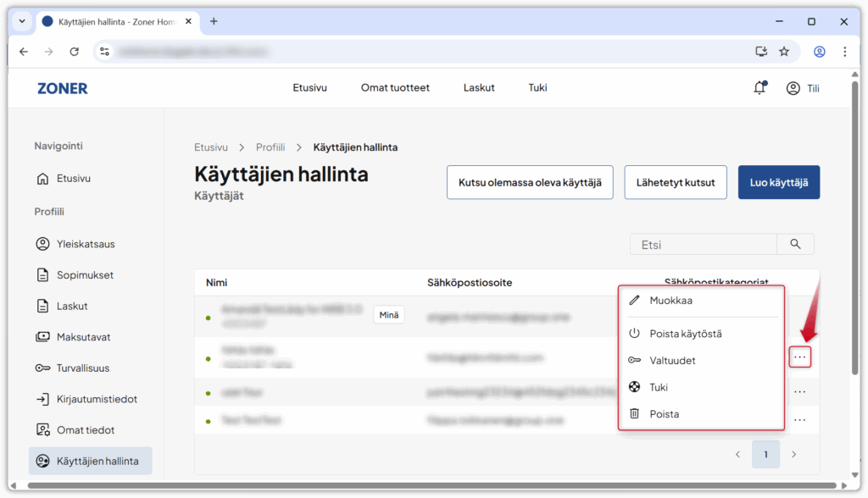This screenshot has width=868, height=498.
Task: Expand the browser tab list chevron
Action: click(x=22, y=21)
